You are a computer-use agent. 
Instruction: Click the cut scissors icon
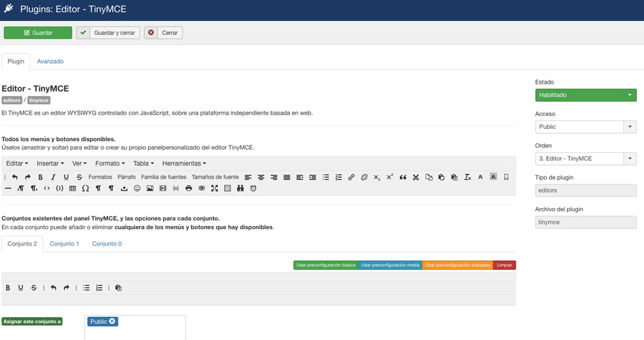click(x=415, y=177)
